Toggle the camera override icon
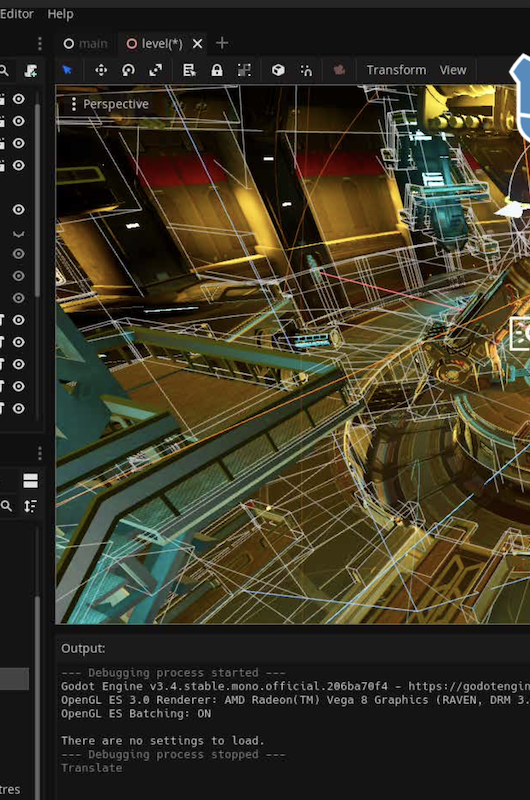The width and height of the screenshot is (530, 800). [339, 70]
